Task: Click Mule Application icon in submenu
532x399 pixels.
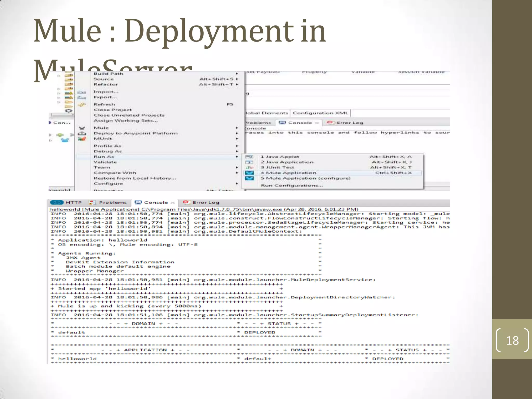Action: pyautogui.click(x=249, y=173)
